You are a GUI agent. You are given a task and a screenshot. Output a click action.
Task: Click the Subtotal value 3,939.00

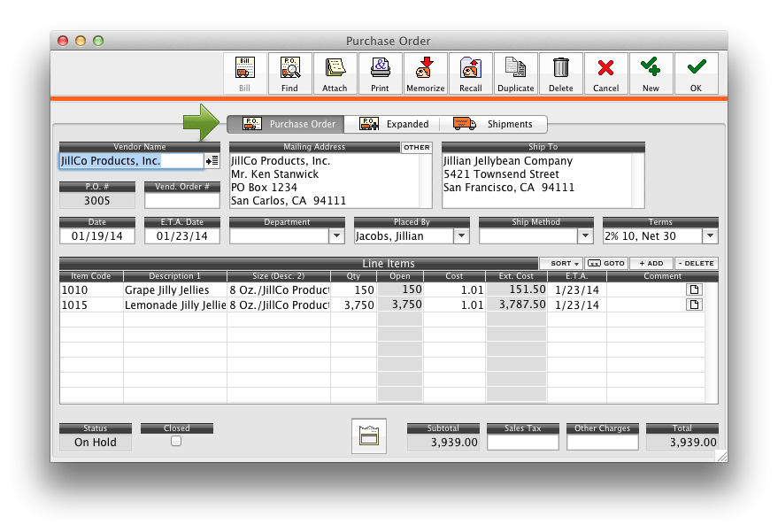coord(443,443)
